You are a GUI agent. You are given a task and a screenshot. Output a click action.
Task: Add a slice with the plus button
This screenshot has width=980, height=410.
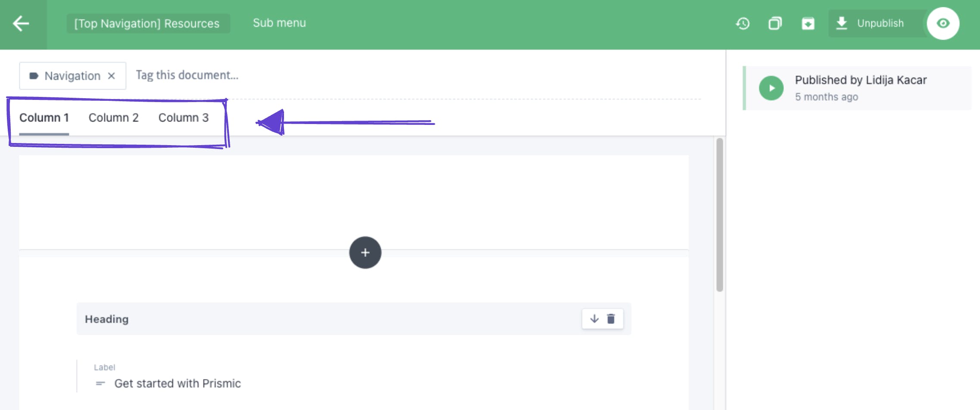click(x=365, y=252)
